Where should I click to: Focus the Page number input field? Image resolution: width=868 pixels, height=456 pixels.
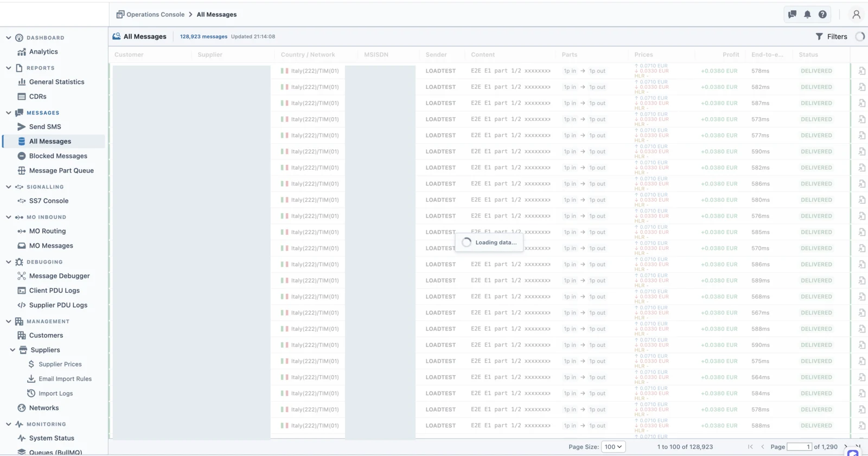799,447
